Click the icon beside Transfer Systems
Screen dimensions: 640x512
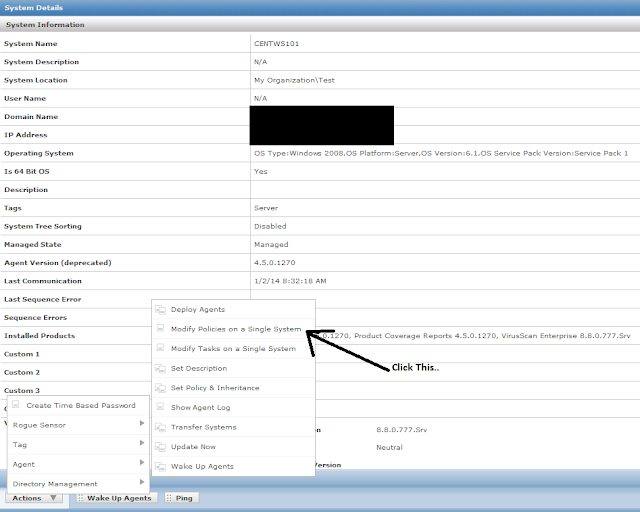[x=160, y=427]
